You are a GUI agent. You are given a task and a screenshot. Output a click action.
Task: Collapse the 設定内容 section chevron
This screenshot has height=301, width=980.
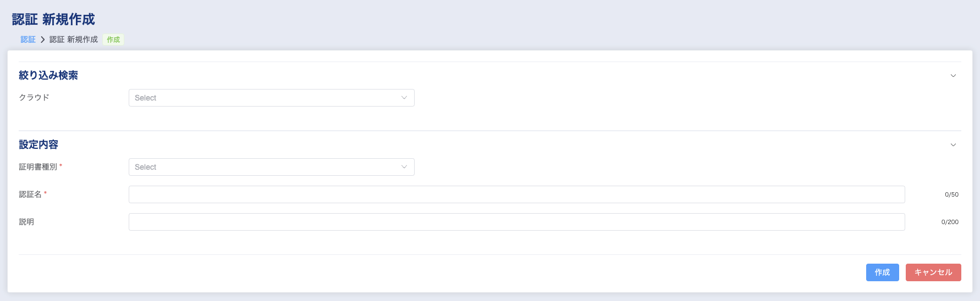pos(953,145)
